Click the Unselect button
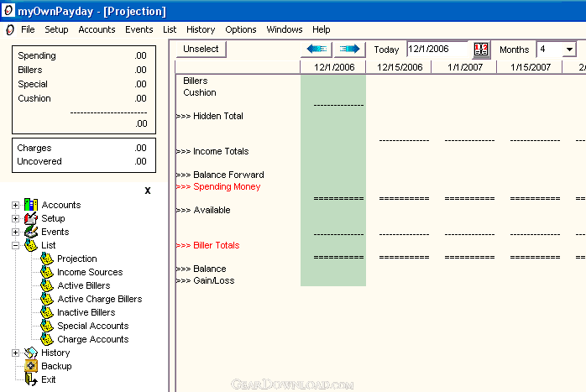586x392 pixels. point(201,49)
